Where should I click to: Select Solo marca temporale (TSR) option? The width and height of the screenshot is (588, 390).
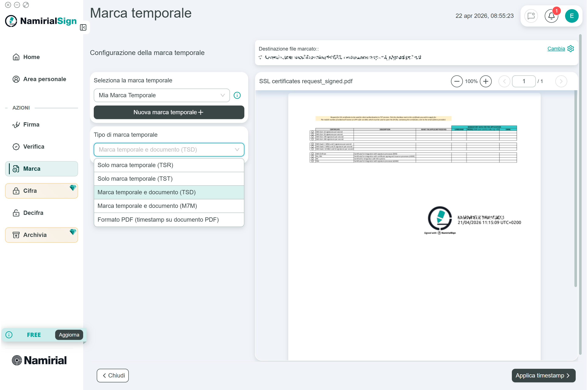pos(169,165)
